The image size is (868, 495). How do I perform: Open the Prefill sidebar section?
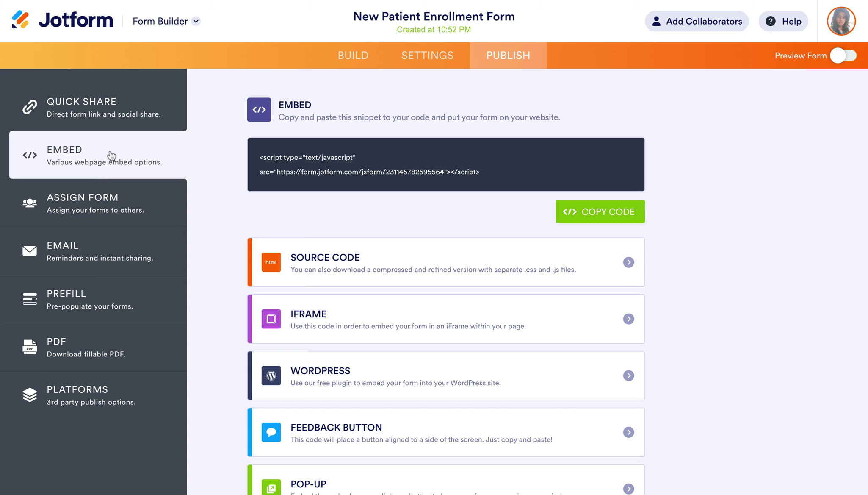tap(94, 299)
